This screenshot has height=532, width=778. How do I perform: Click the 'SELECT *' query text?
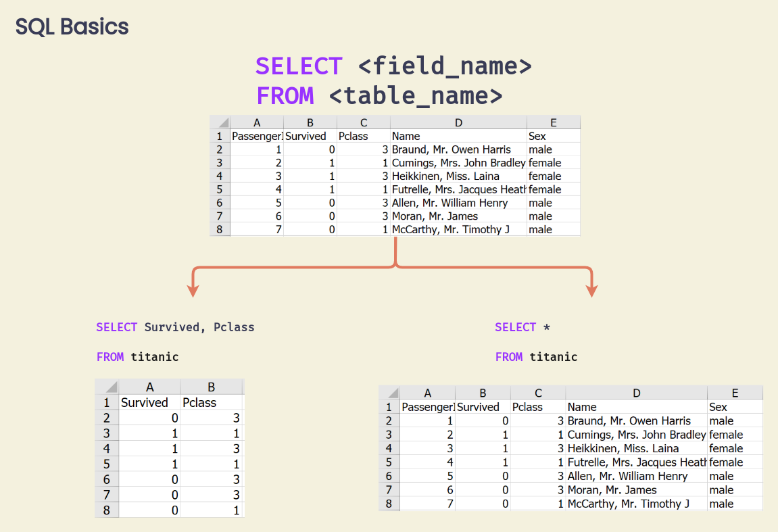click(522, 327)
